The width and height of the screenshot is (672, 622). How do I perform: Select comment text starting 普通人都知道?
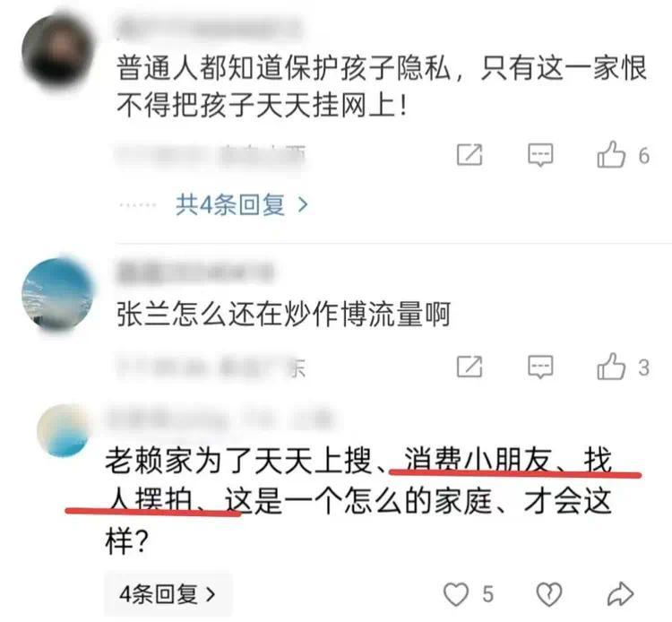pos(382,87)
